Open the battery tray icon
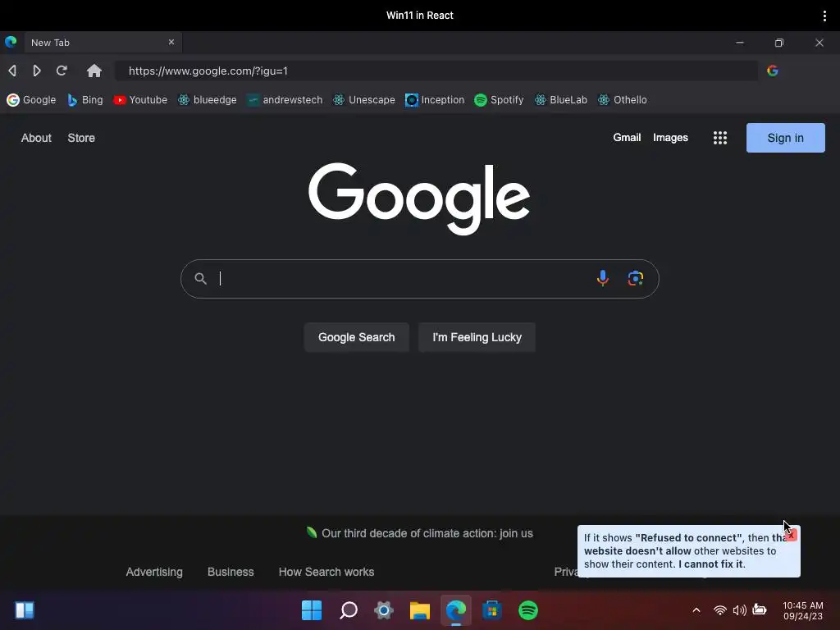This screenshot has height=630, width=840. tap(760, 609)
